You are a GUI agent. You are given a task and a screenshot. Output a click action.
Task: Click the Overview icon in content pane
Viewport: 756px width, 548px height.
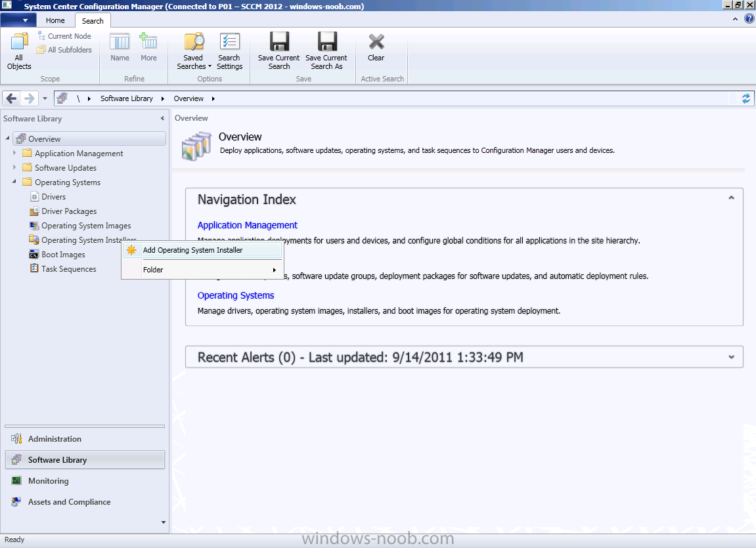click(x=196, y=146)
